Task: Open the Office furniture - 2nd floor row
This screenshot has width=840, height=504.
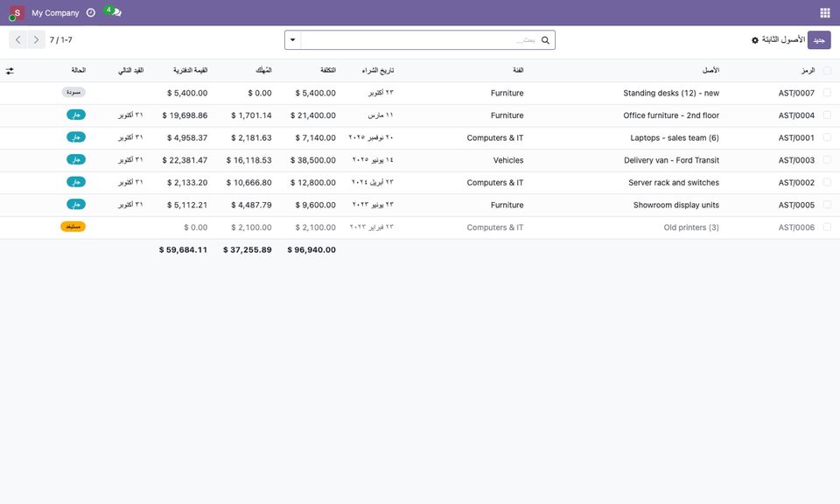Action: point(671,115)
